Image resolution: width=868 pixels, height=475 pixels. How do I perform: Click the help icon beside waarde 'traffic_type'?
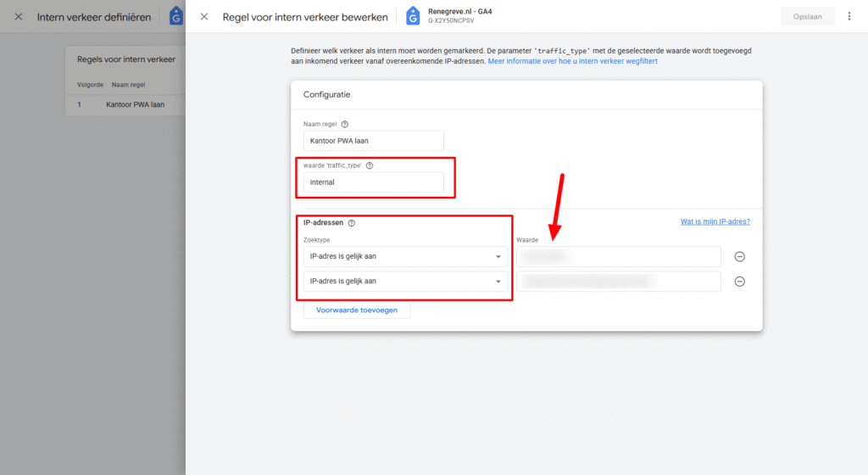(370, 165)
